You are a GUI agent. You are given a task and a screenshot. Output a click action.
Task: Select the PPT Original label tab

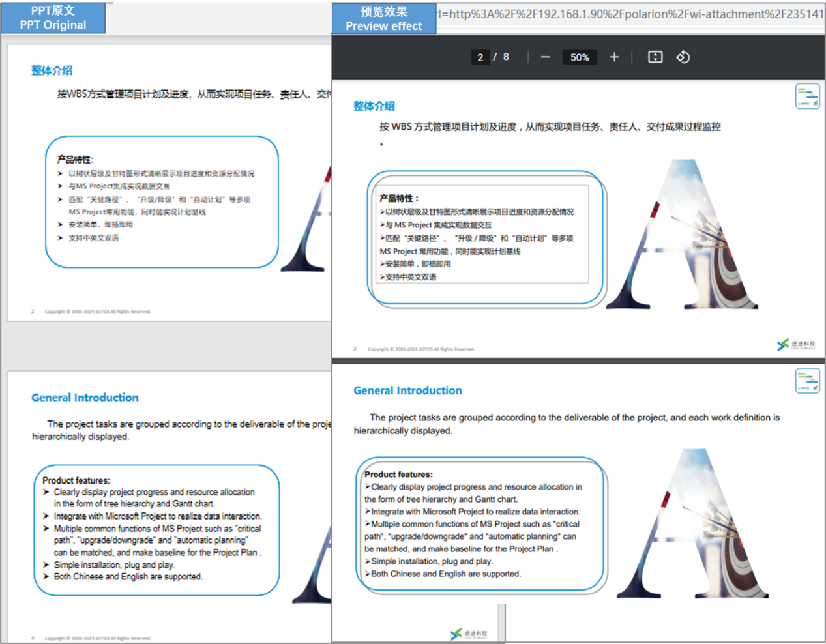click(x=53, y=18)
